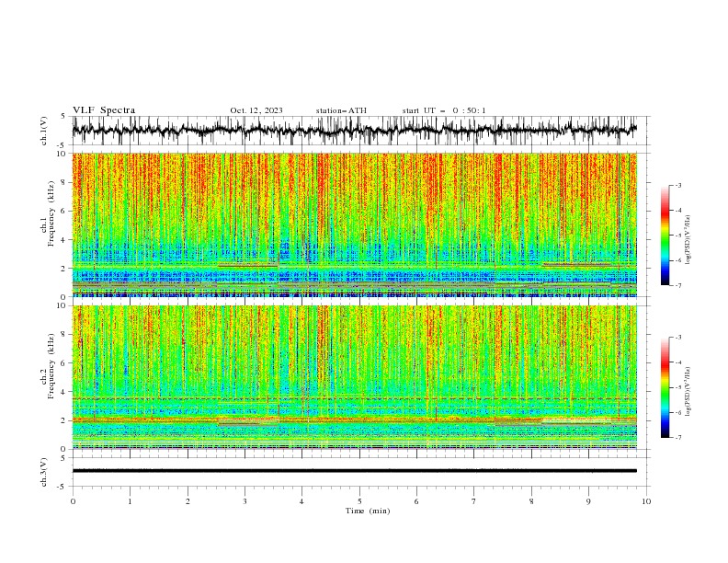Click the '9' tick on the time axis
The image size is (728, 563).
(x=588, y=501)
